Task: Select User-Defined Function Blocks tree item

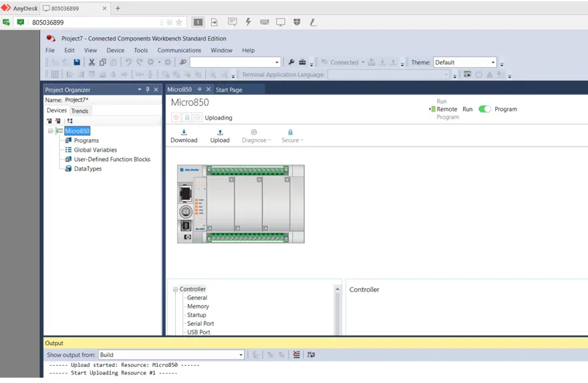Action: click(x=112, y=159)
